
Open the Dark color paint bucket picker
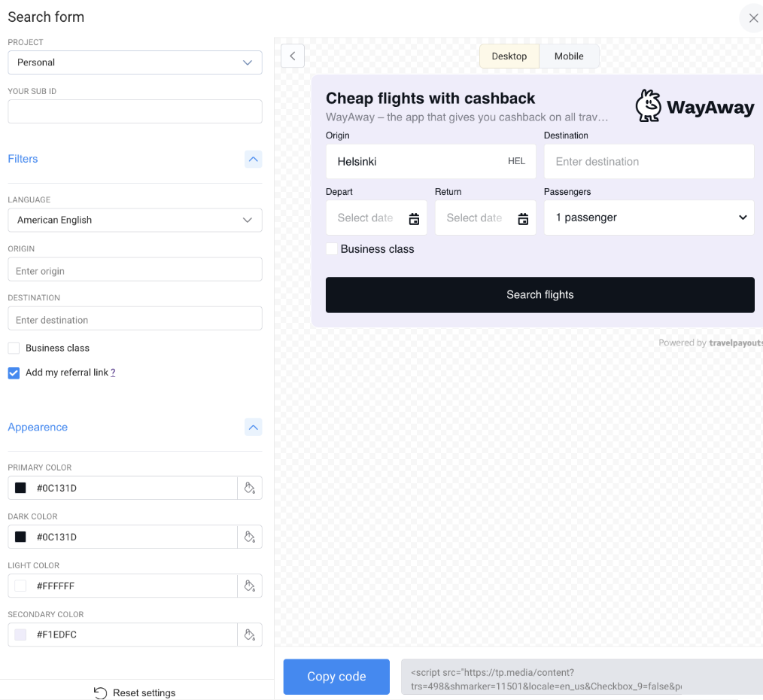[x=250, y=537]
